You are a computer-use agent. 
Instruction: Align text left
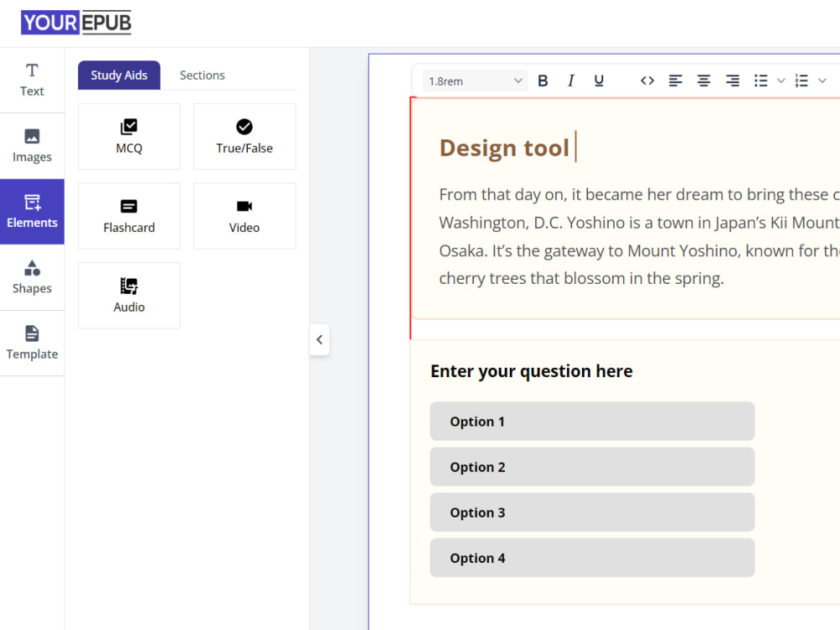(675, 81)
